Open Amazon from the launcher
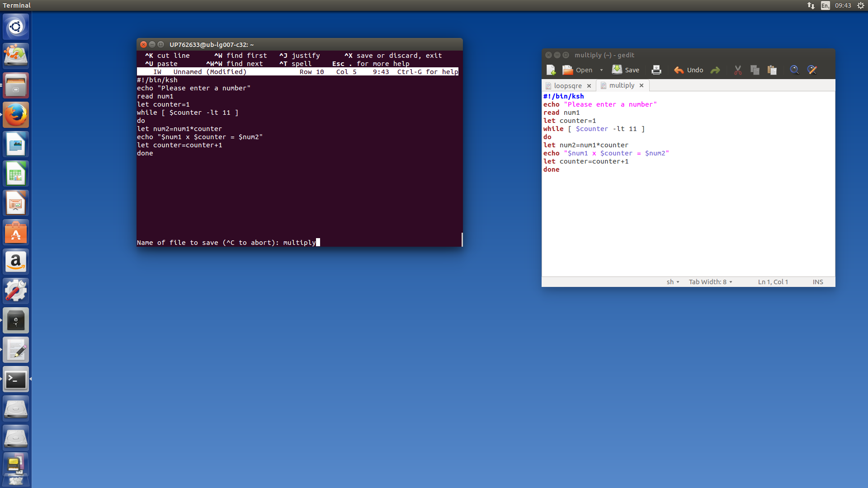 [16, 262]
